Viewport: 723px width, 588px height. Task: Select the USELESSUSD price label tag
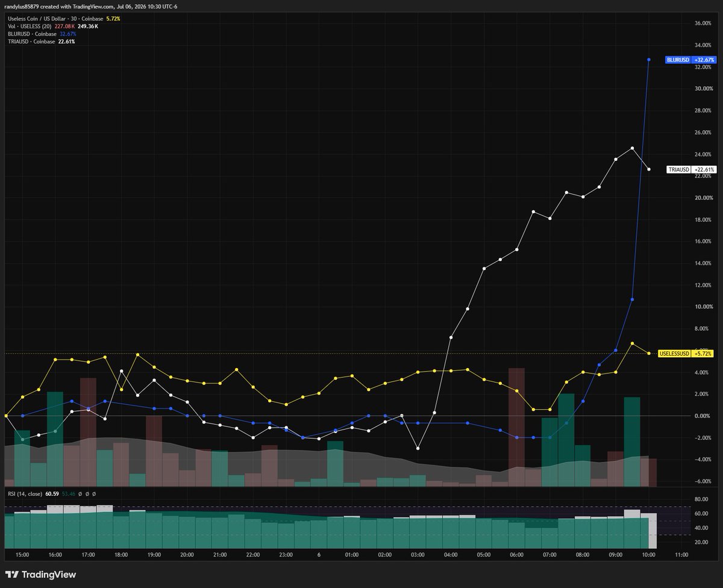pyautogui.click(x=674, y=354)
